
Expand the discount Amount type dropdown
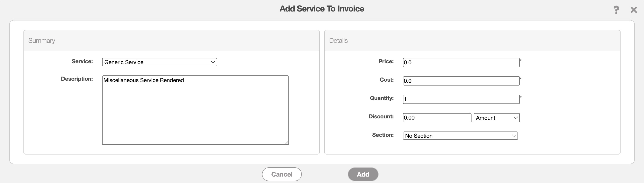point(496,118)
